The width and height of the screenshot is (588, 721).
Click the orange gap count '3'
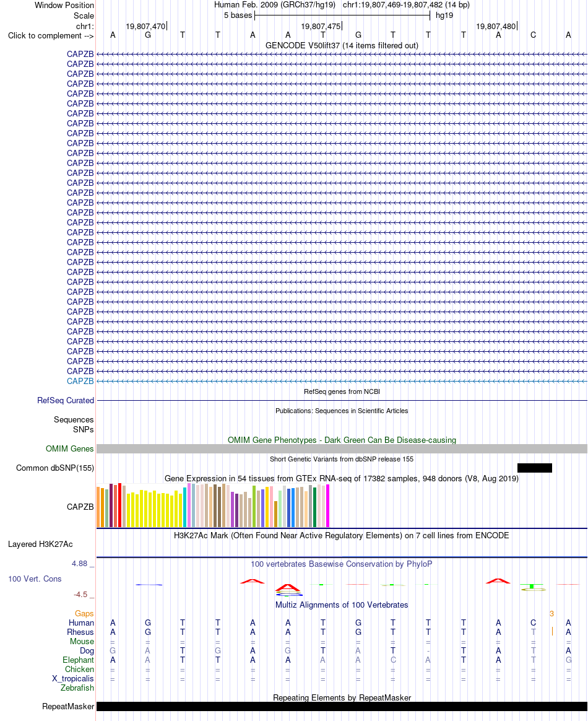(551, 614)
